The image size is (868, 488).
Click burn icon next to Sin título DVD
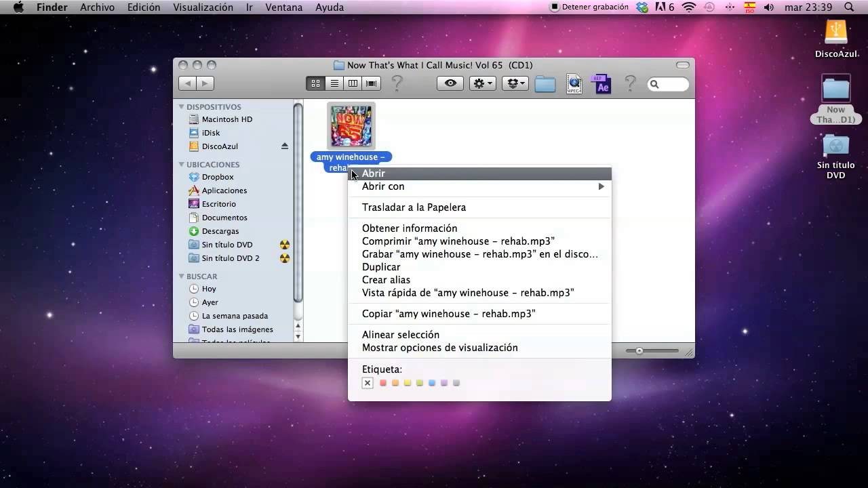click(x=285, y=245)
